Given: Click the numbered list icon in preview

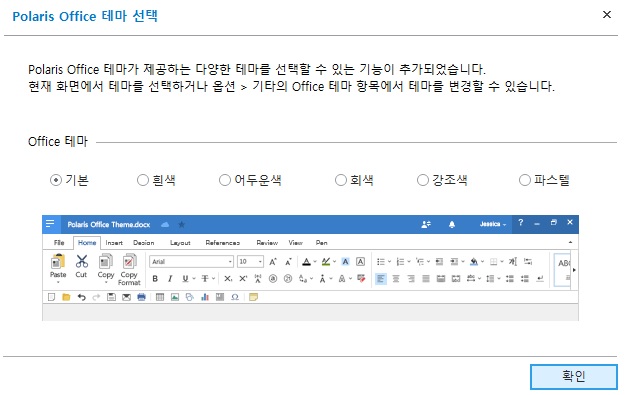Looking at the screenshot, I should [400, 262].
